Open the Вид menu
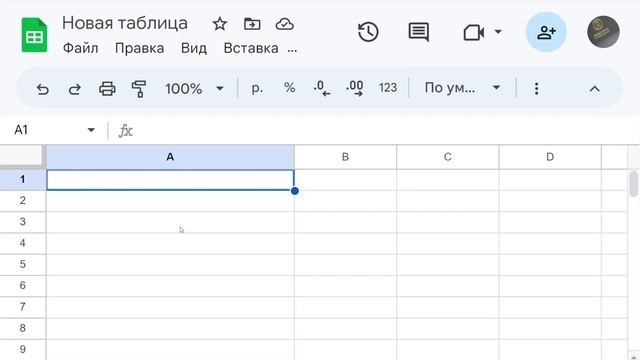Screen dimensions: 640x360 point(194,48)
